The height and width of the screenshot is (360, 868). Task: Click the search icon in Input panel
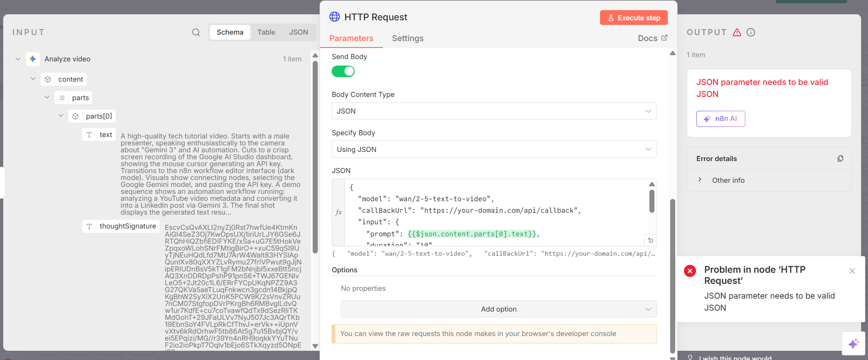coord(196,32)
